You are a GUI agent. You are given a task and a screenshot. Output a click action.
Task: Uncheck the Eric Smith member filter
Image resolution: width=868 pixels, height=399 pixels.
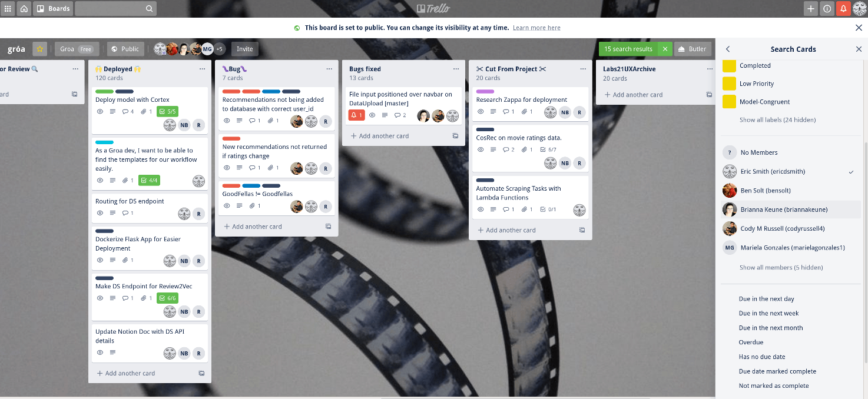pos(790,172)
